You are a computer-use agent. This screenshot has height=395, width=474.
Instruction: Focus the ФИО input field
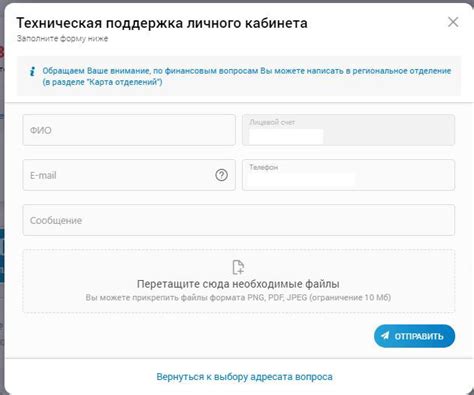pyautogui.click(x=129, y=130)
